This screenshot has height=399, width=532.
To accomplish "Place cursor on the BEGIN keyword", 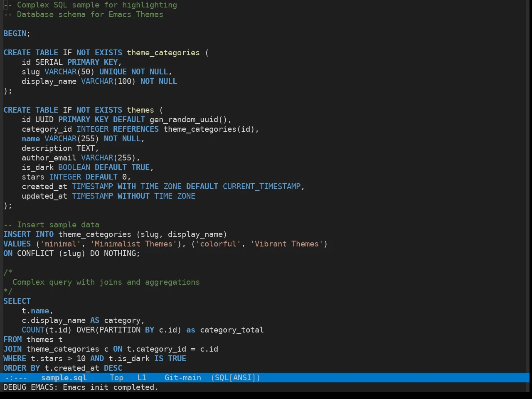I will tap(15, 34).
